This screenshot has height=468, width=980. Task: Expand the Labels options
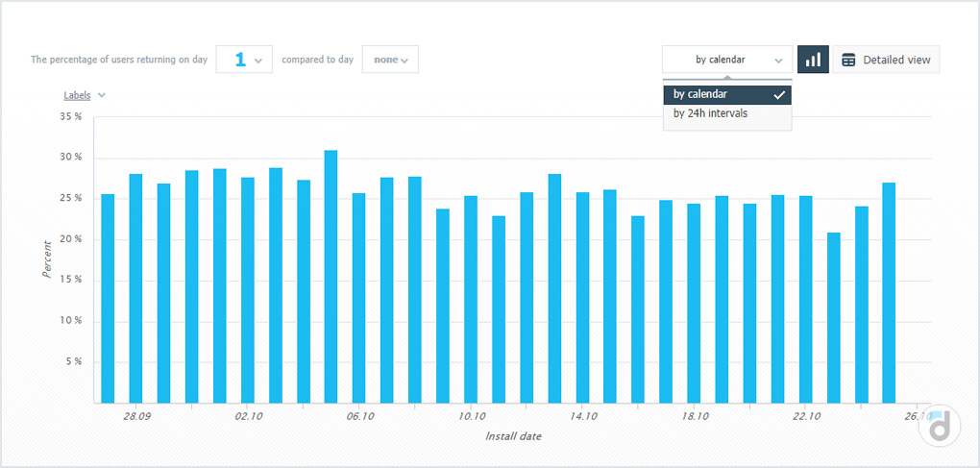coord(102,95)
